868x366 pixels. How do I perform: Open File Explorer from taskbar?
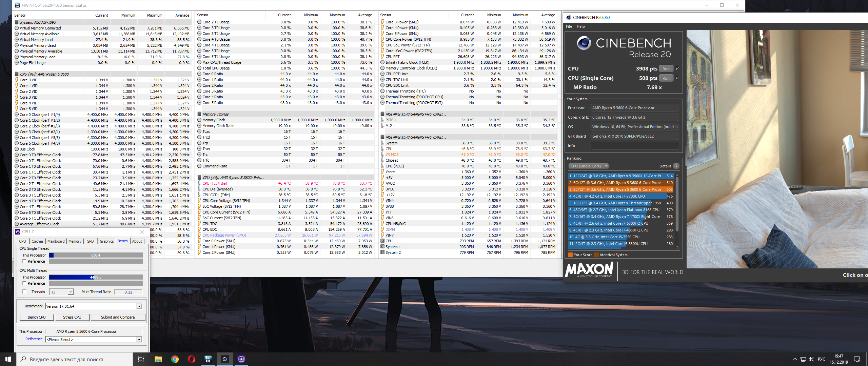click(158, 359)
